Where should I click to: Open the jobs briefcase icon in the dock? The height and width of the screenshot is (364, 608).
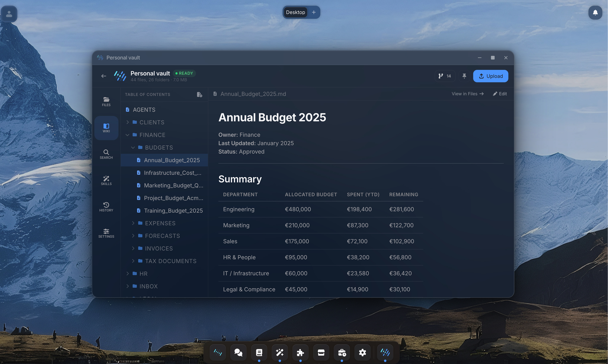(341, 353)
